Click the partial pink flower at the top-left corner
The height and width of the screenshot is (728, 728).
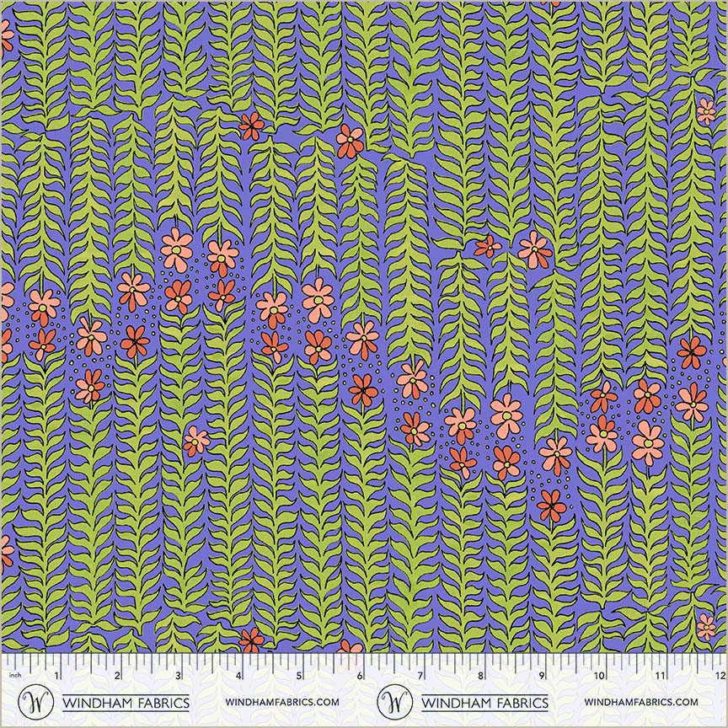5,35
